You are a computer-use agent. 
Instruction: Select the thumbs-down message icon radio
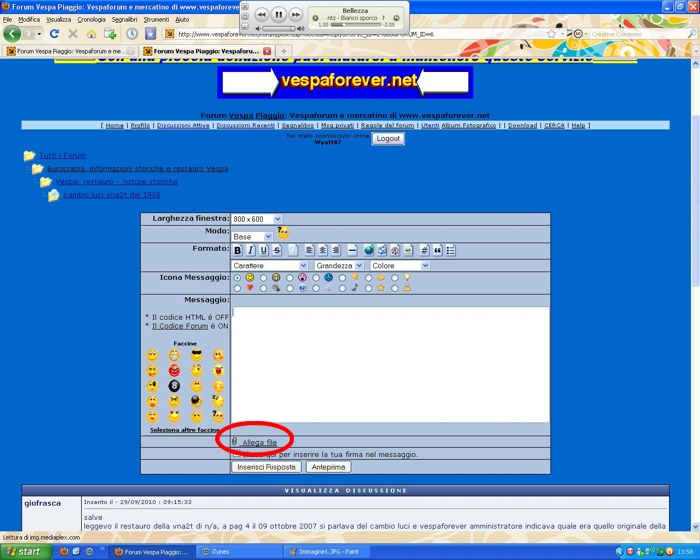(342, 278)
